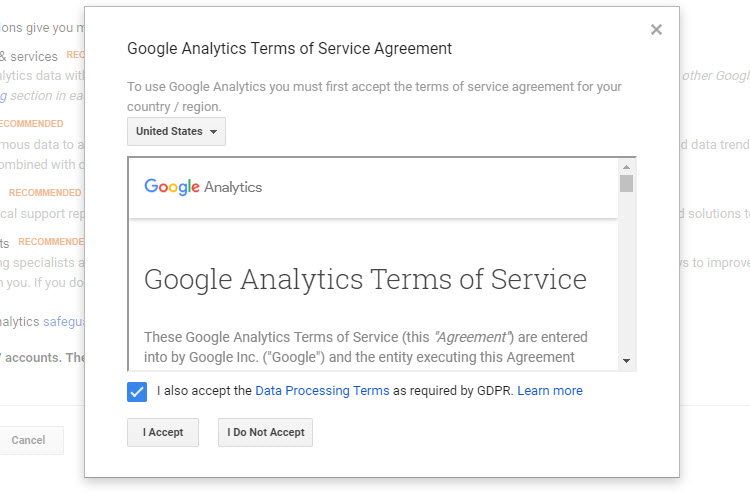
Task: Click the empty scrollbar track below the thumb
Action: tap(626, 280)
